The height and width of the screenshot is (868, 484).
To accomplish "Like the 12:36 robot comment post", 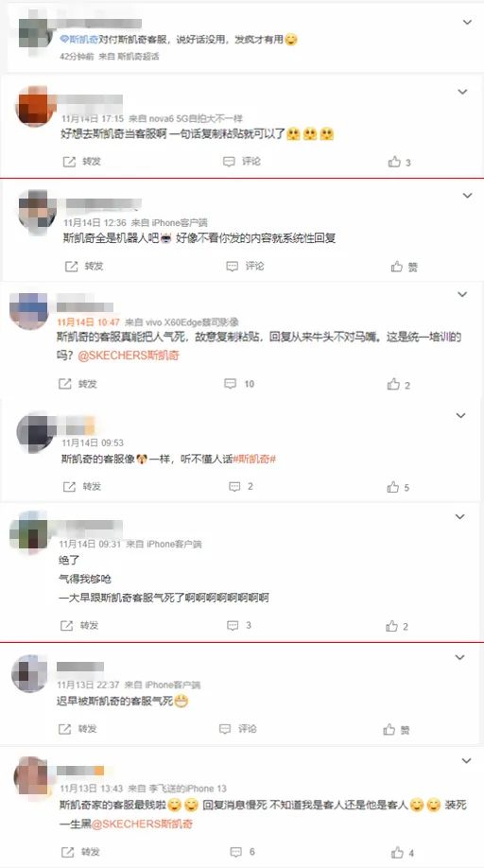I will click(405, 267).
